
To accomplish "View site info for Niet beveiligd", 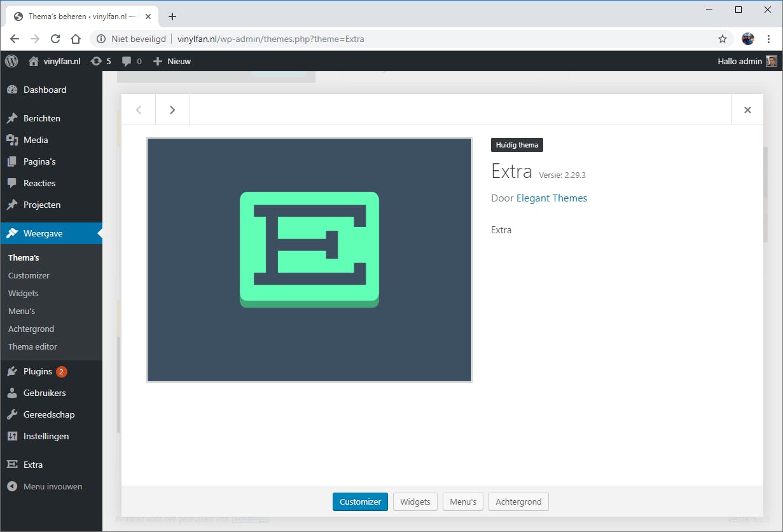I will [131, 39].
